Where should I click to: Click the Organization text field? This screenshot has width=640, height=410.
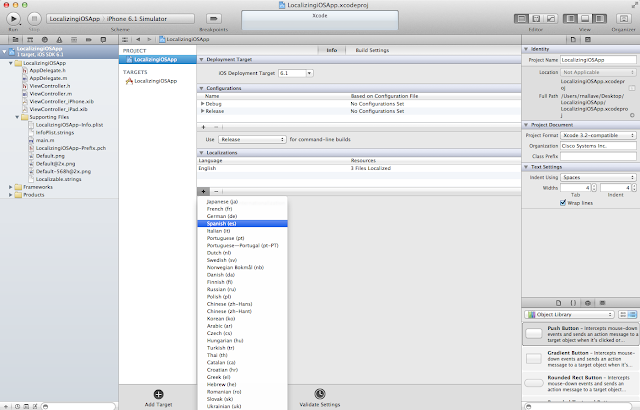(x=598, y=146)
